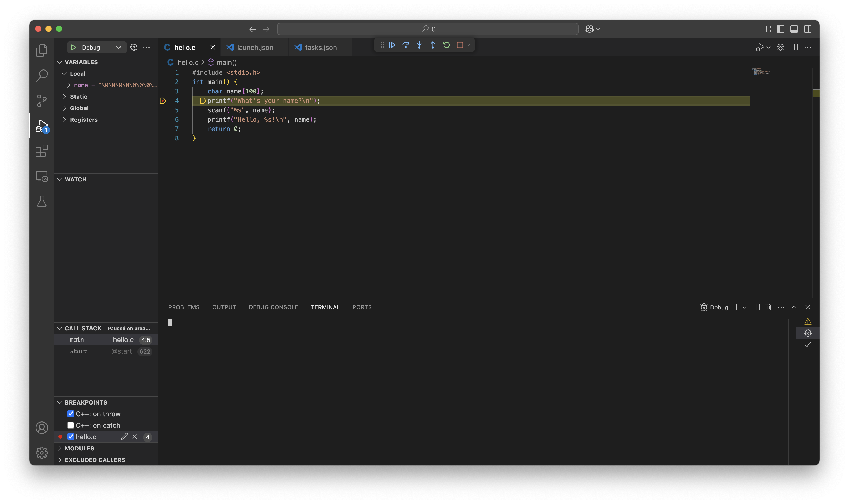Switch to tasks.json tab
The width and height of the screenshot is (849, 504).
(x=320, y=48)
